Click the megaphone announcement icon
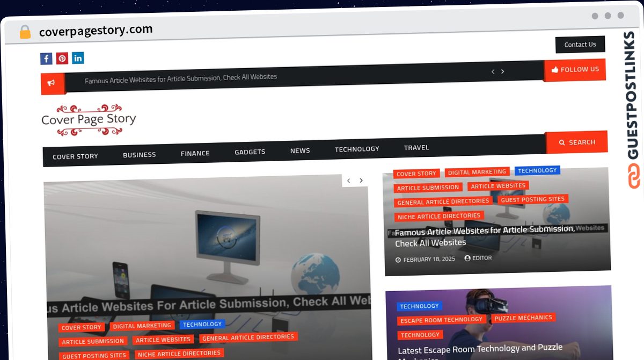The image size is (644, 360). [x=52, y=83]
